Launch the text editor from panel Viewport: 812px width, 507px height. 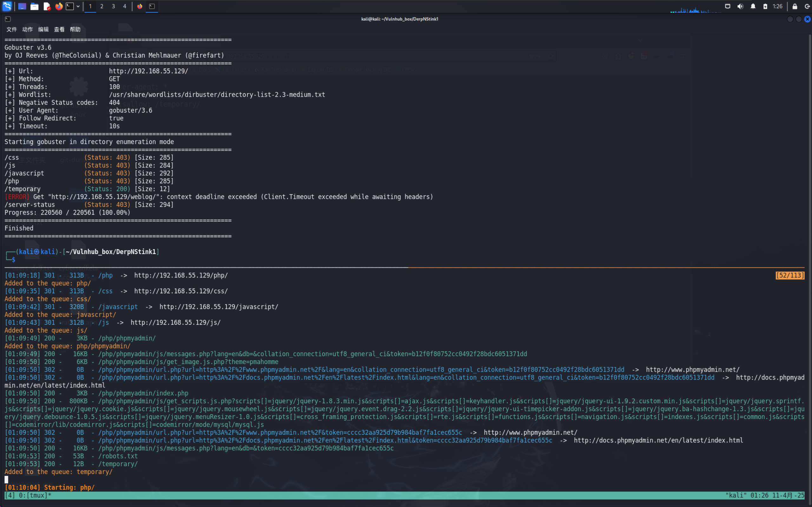pos(47,6)
